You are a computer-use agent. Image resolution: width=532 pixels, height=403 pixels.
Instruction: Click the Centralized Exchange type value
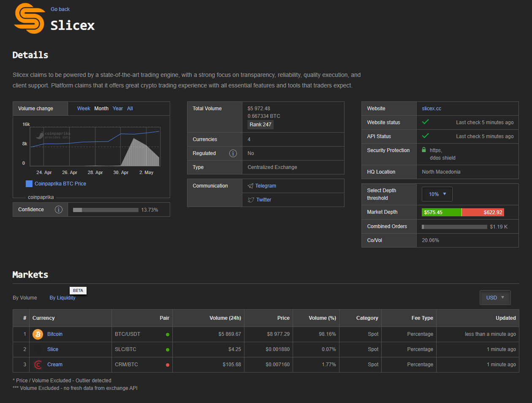click(x=272, y=167)
